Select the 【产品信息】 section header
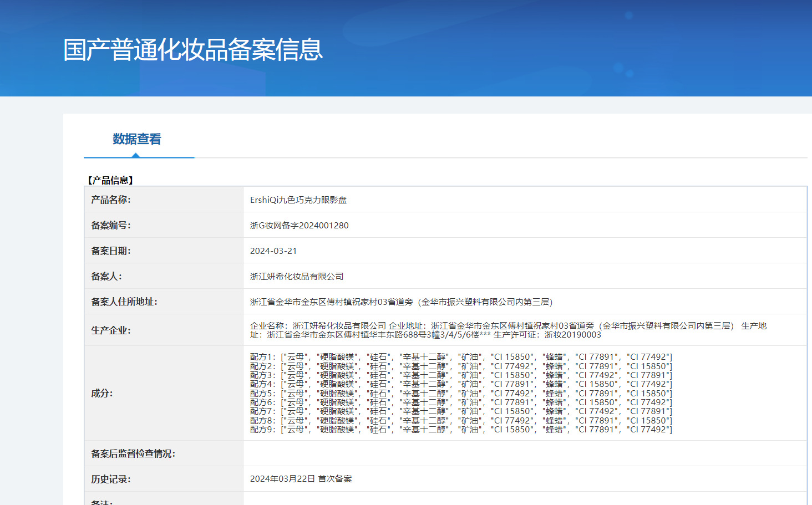 110,180
